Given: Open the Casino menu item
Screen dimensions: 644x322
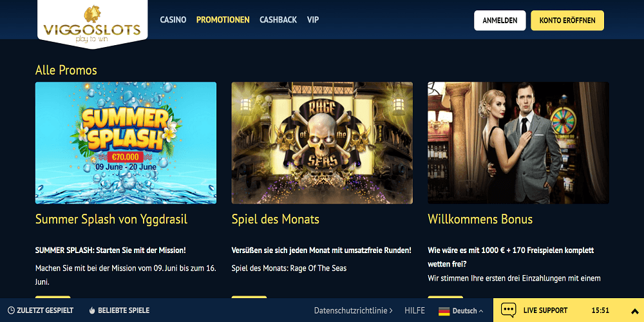Looking at the screenshot, I should (173, 20).
